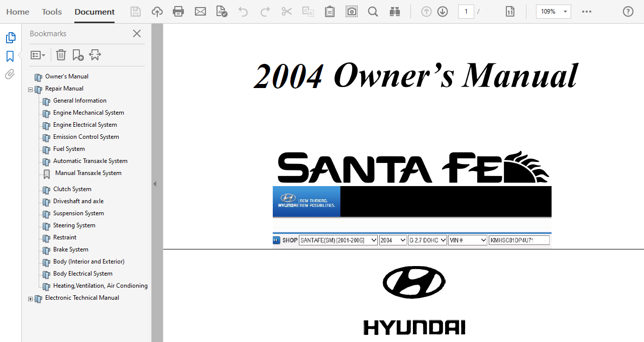Viewport: 644px width, 342px height.
Task: Send file by email envelope icon
Action: pyautogui.click(x=200, y=12)
